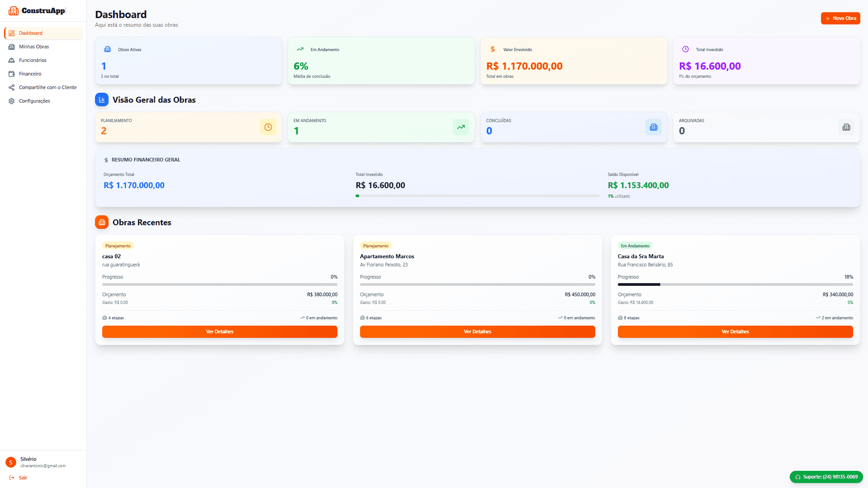Select the Financeiro card icon
The width and height of the screenshot is (868, 488).
pyautogui.click(x=12, y=74)
